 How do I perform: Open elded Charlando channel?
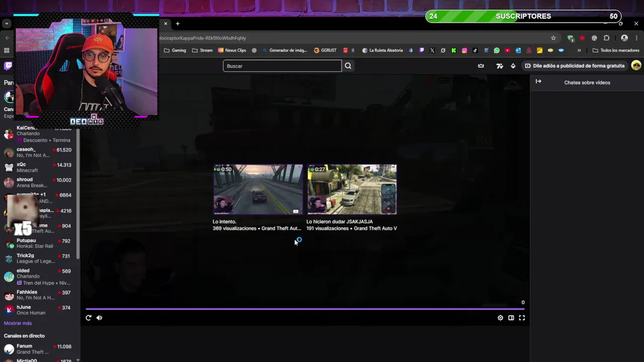pos(39,277)
